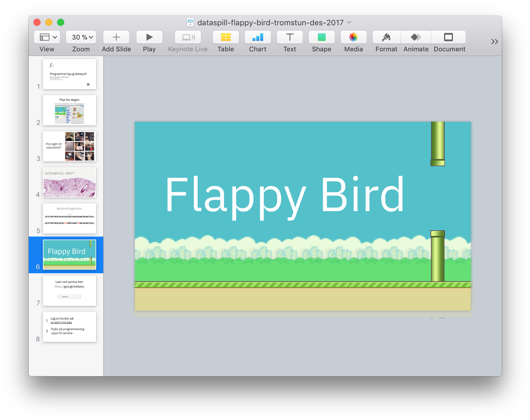
Task: Select slide 1 Programmering og dataspill
Action: click(x=69, y=74)
